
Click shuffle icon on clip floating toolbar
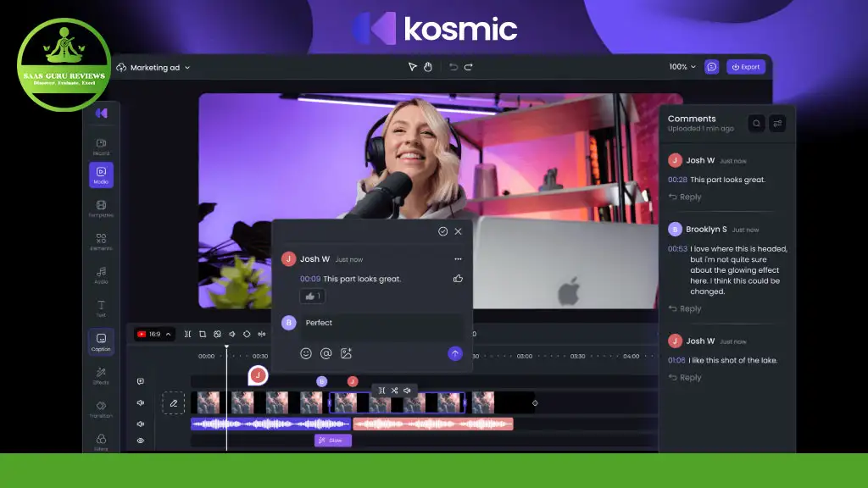[x=395, y=391]
